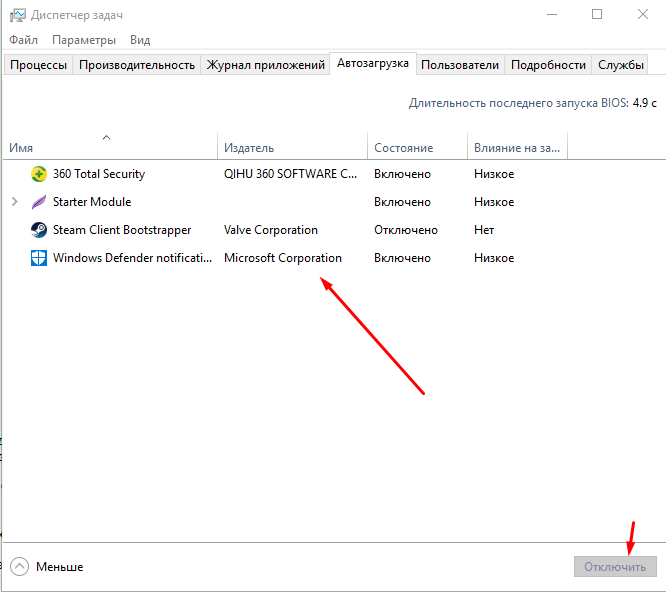
Task: Sort by the Имя column header
Action: (x=110, y=146)
